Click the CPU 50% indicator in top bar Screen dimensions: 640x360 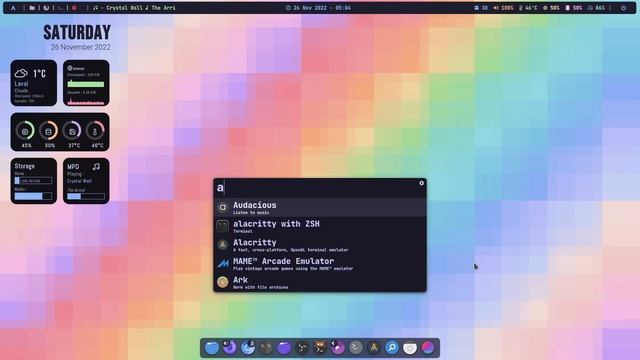pos(551,8)
